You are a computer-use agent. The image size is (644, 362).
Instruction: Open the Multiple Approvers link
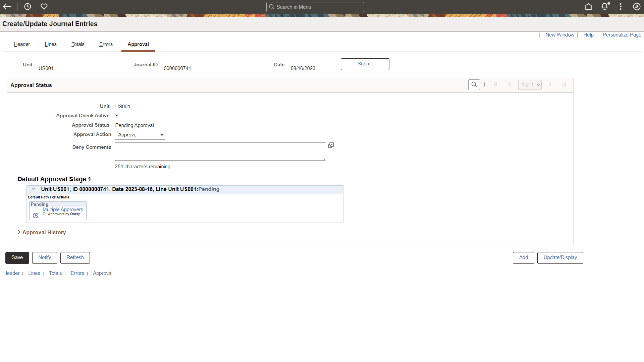(x=63, y=209)
